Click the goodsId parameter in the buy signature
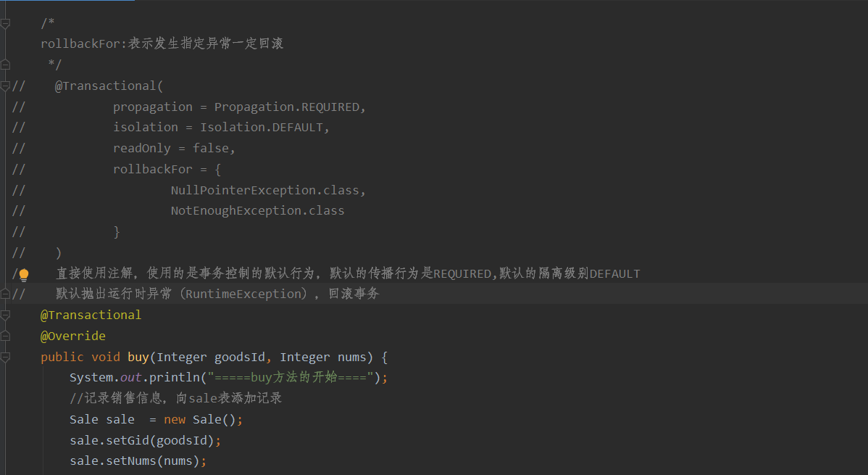This screenshot has height=475, width=868. point(240,358)
